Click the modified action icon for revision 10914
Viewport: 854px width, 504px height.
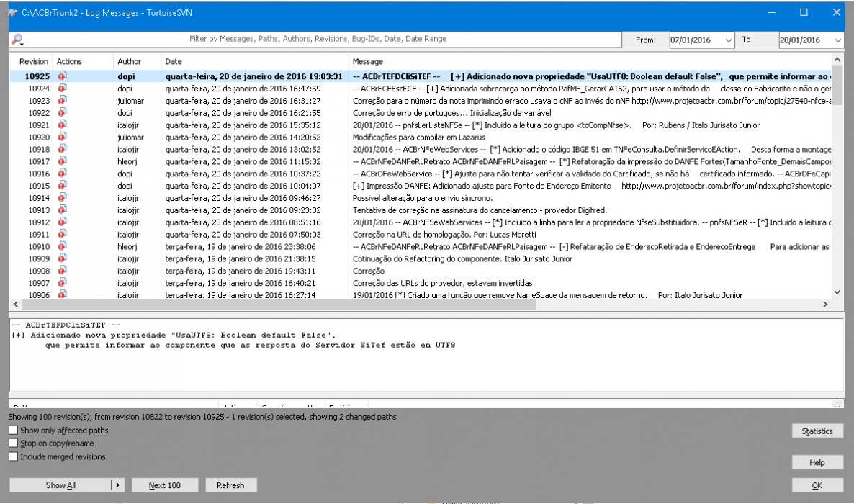(x=62, y=198)
